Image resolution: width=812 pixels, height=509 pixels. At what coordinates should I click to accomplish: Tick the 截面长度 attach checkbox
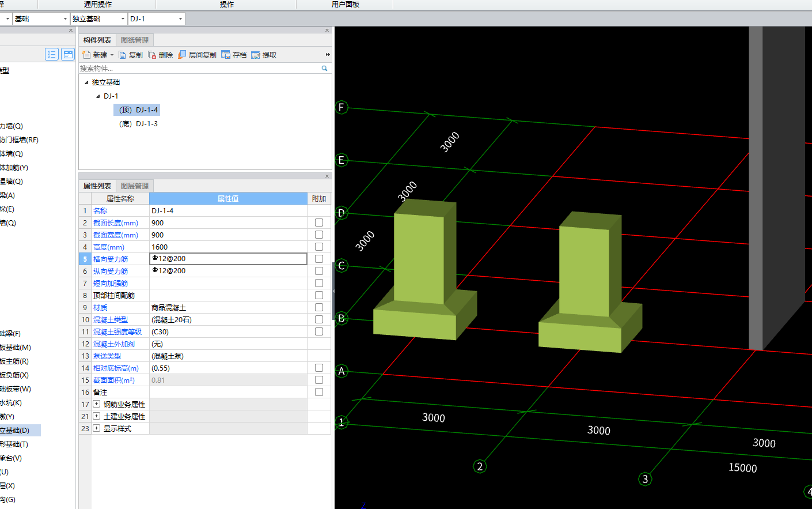tap(319, 223)
